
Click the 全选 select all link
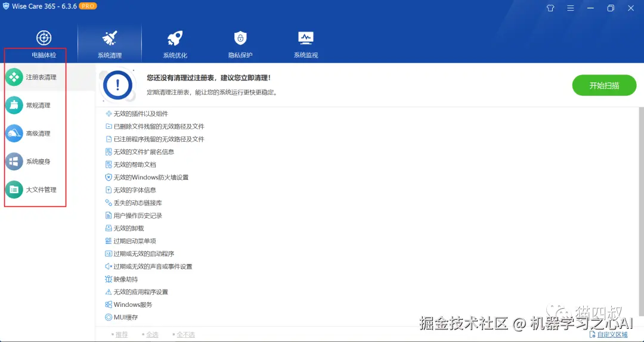[152, 335]
